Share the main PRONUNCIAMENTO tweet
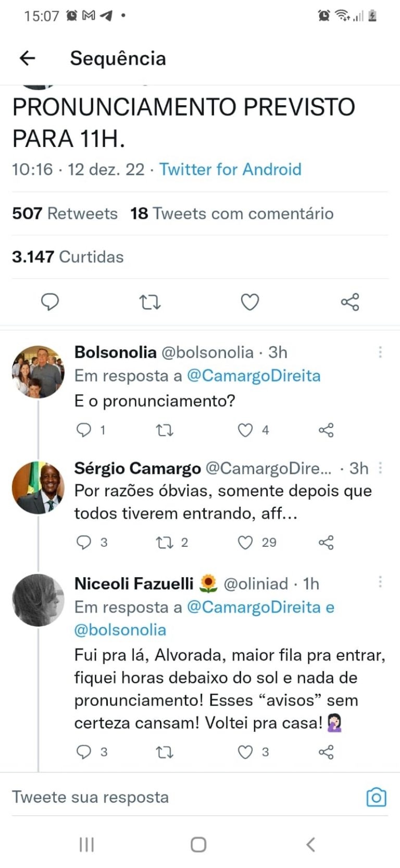The width and height of the screenshot is (400, 868). point(349,302)
